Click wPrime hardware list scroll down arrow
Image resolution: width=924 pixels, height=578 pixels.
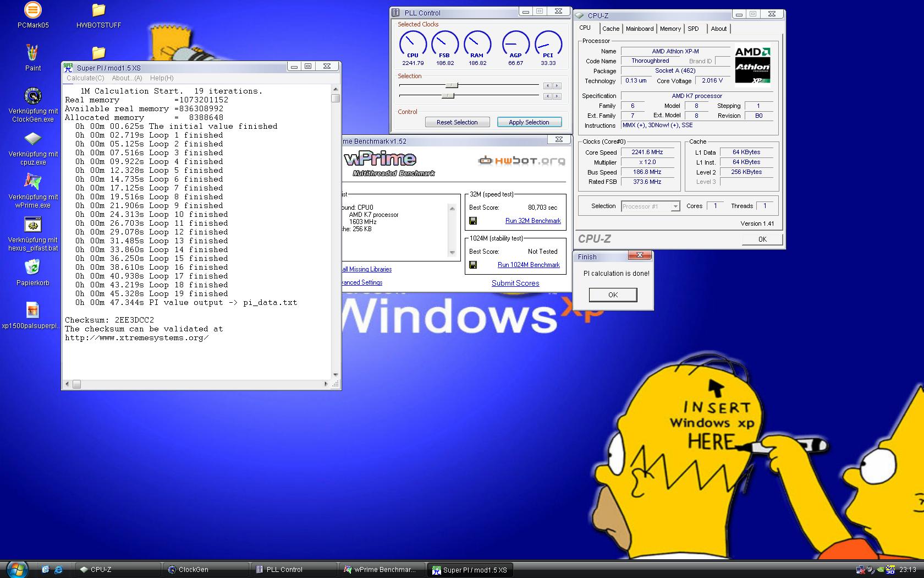coord(452,253)
